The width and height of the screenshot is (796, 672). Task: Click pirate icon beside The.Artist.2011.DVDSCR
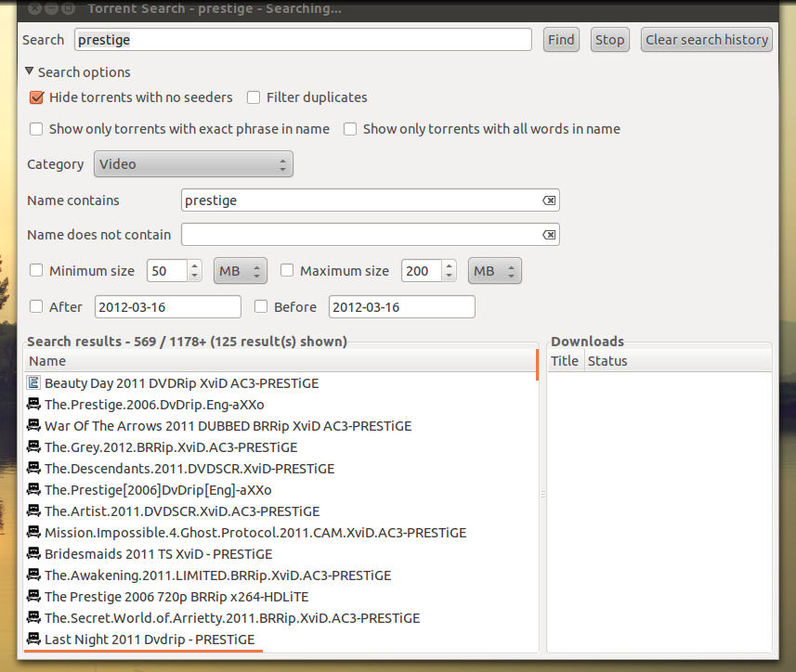point(33,510)
